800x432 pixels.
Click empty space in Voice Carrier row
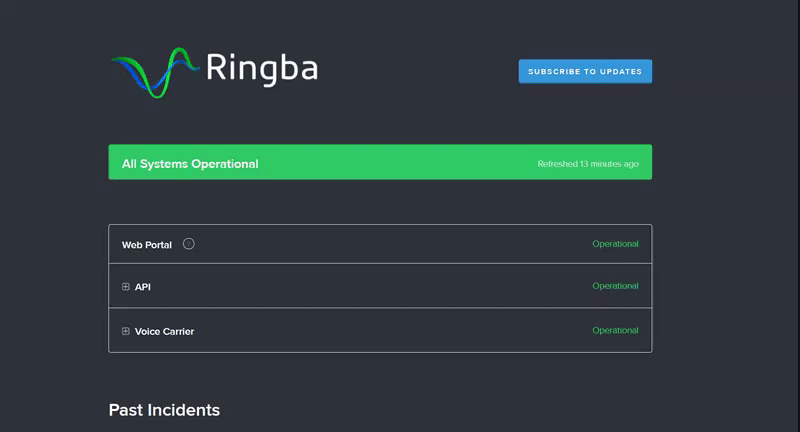pos(390,331)
